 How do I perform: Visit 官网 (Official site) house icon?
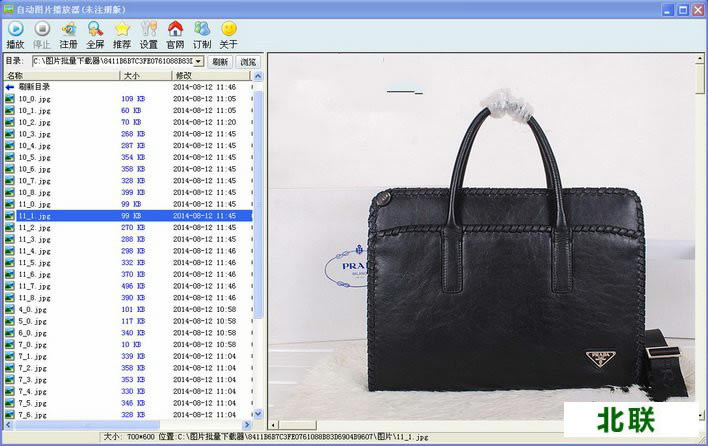(x=176, y=29)
